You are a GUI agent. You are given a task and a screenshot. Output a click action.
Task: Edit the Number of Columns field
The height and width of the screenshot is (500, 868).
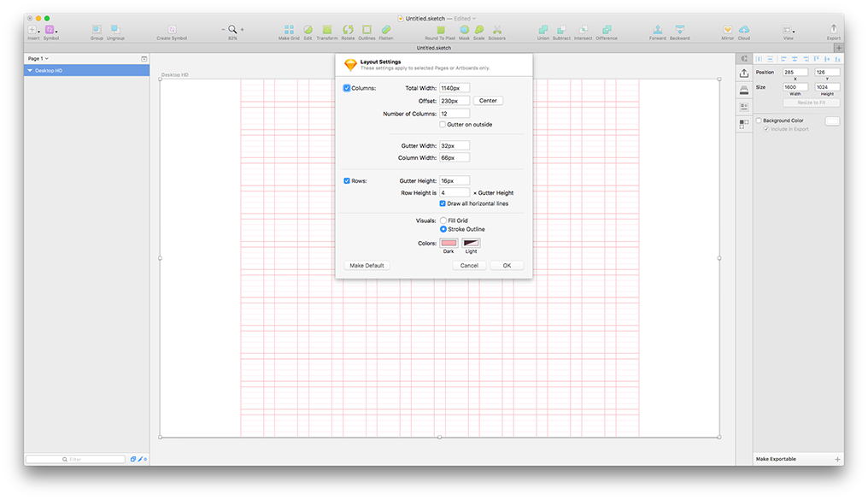(x=455, y=114)
